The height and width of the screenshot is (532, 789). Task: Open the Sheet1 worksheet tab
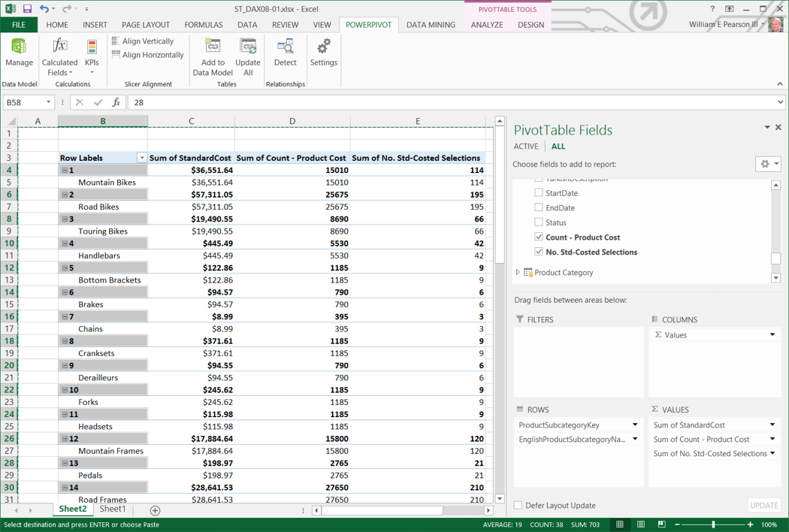(x=113, y=509)
